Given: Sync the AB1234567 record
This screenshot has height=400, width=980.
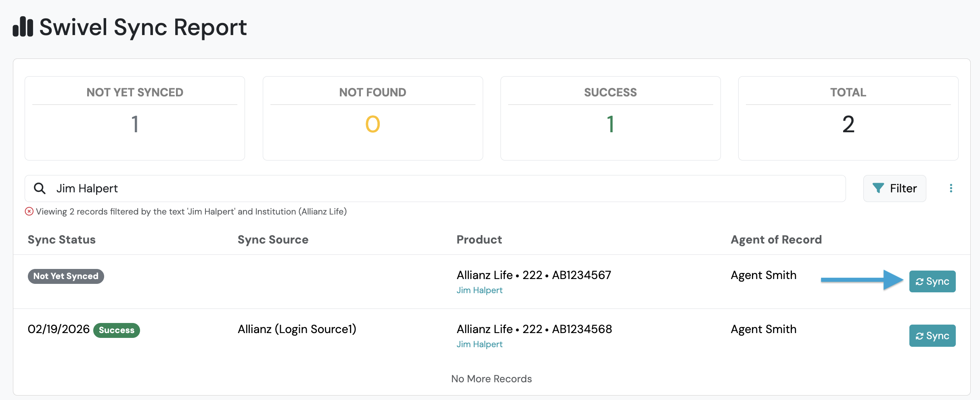Looking at the screenshot, I should point(932,281).
